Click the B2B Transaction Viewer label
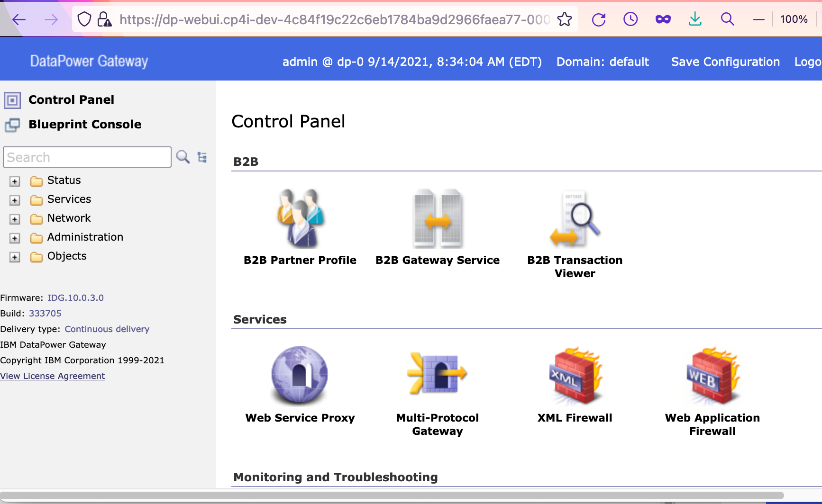The image size is (822, 504). click(x=575, y=267)
